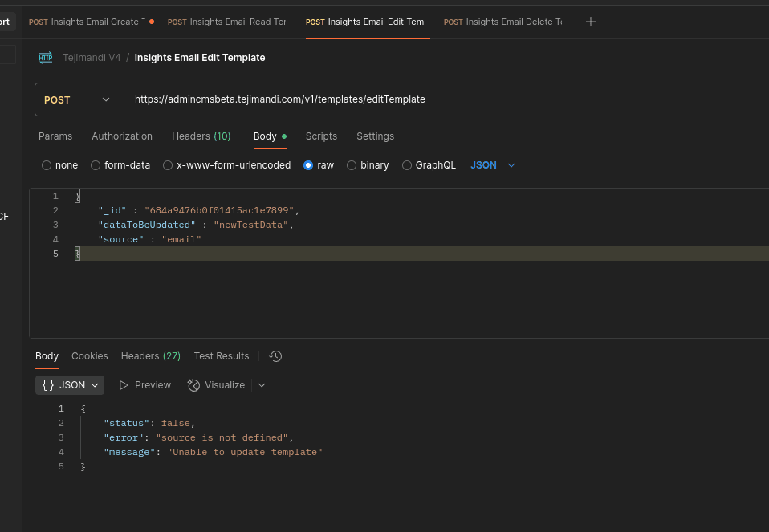This screenshot has width=769, height=532.
Task: Switch to Insights Email Delete tab
Action: pos(503,22)
